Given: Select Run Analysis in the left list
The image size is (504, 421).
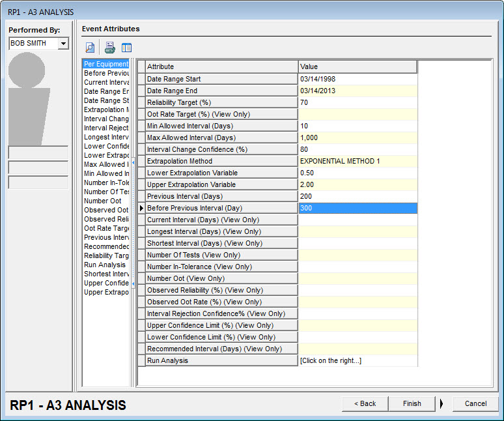Looking at the screenshot, I should pos(105,265).
